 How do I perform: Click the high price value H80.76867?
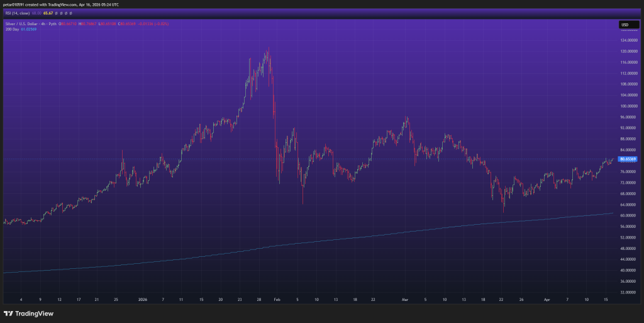click(x=87, y=24)
